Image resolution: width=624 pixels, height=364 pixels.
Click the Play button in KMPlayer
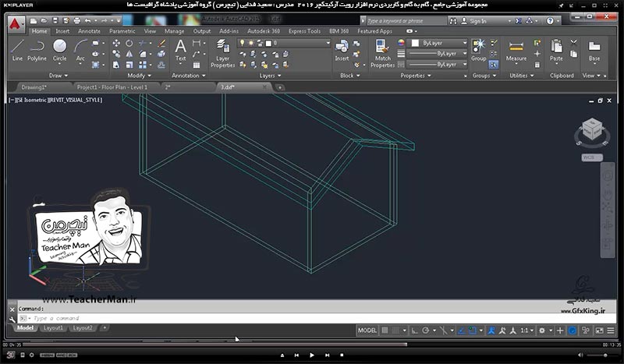(311, 355)
